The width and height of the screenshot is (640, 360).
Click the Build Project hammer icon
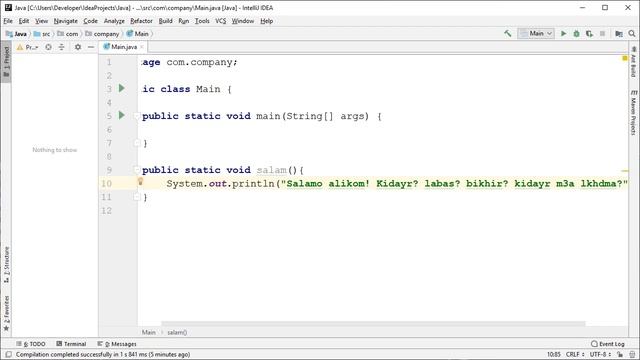(508, 33)
